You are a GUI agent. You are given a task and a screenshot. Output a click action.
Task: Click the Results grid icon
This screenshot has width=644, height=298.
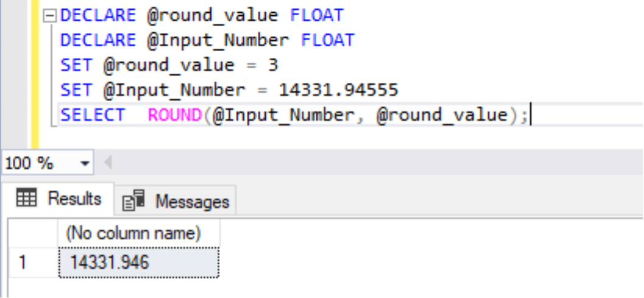[26, 198]
